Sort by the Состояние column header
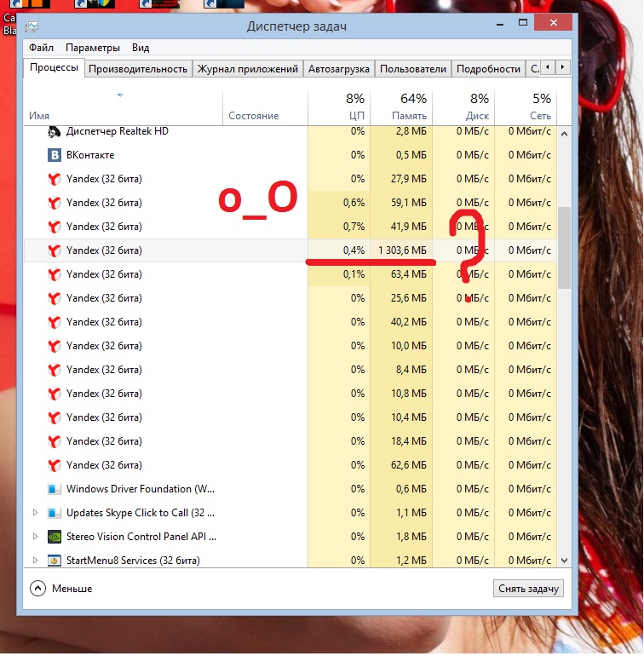Viewport: 644px width, 656px height. coord(265,107)
